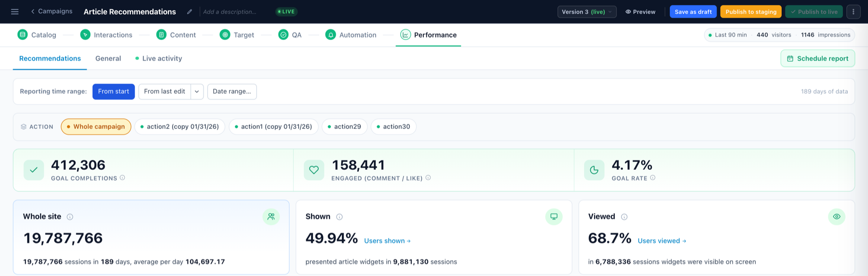
Task: Click Publish to staging
Action: [x=751, y=12]
